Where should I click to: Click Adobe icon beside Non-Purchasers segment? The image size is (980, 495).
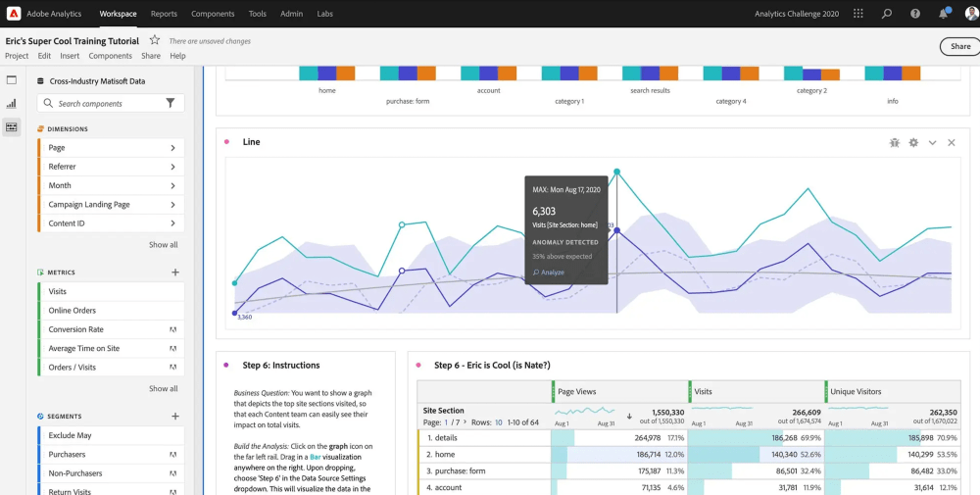pos(173,473)
